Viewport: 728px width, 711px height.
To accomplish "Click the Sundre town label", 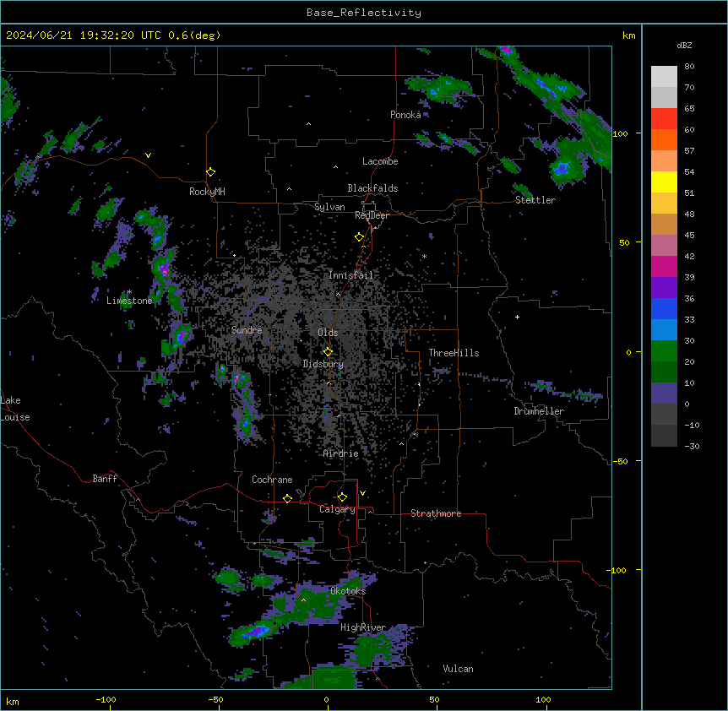I will tap(247, 330).
